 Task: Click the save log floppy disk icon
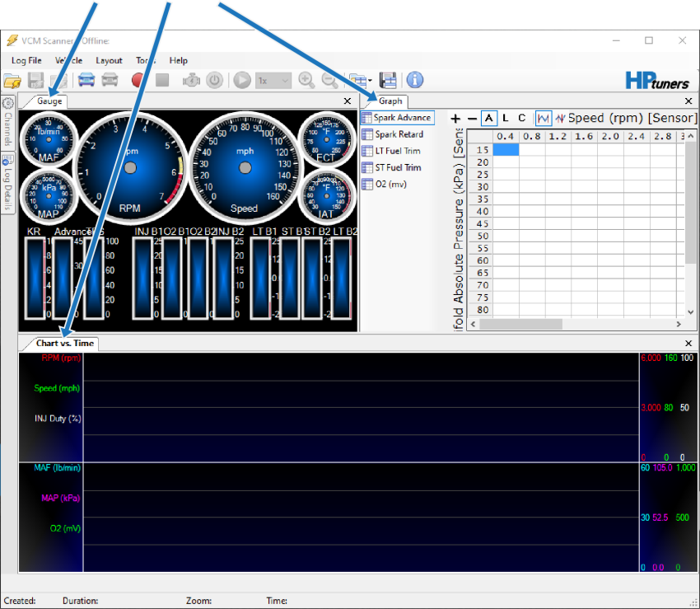pos(35,81)
